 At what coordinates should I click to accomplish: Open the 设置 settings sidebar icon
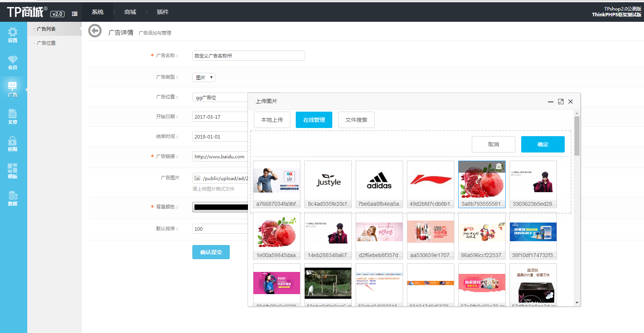coord(13,35)
